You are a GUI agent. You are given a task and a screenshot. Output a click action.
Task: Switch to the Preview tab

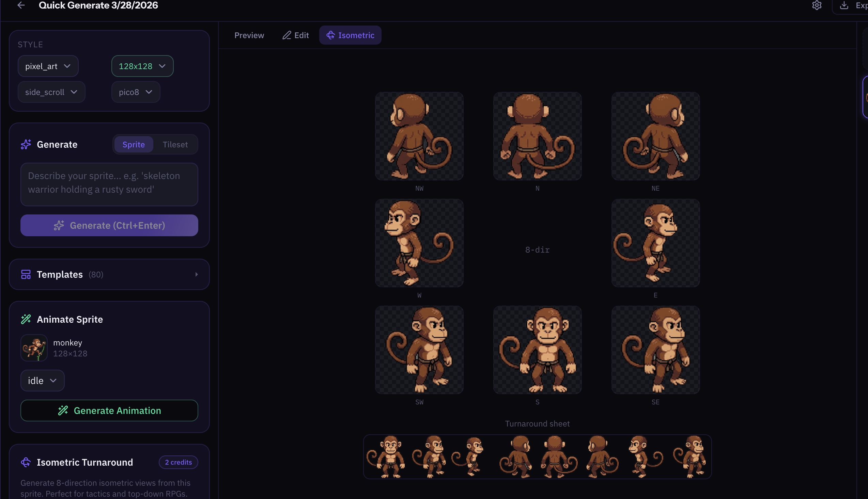tap(249, 35)
